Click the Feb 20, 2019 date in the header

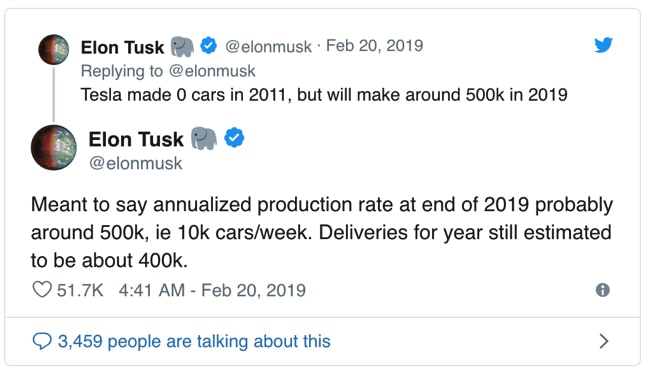point(375,46)
